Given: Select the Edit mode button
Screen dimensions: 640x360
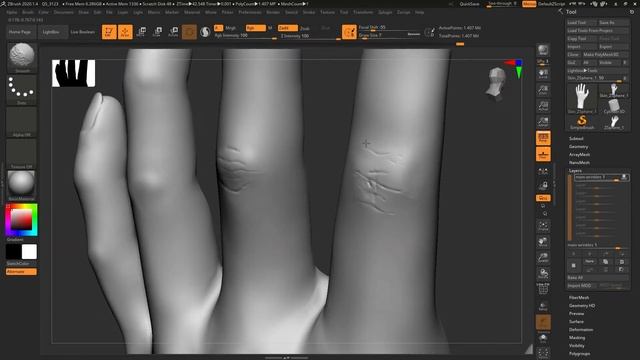Looking at the screenshot, I should tap(109, 32).
